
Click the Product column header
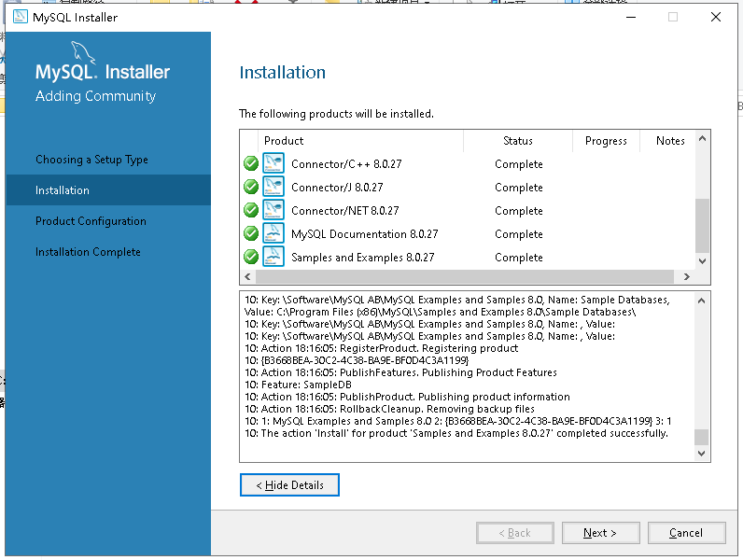[360, 141]
